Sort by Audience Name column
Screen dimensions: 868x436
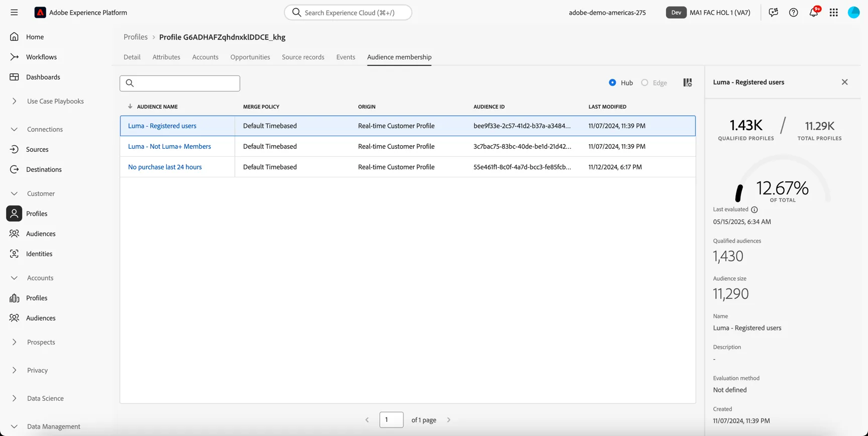(x=157, y=106)
